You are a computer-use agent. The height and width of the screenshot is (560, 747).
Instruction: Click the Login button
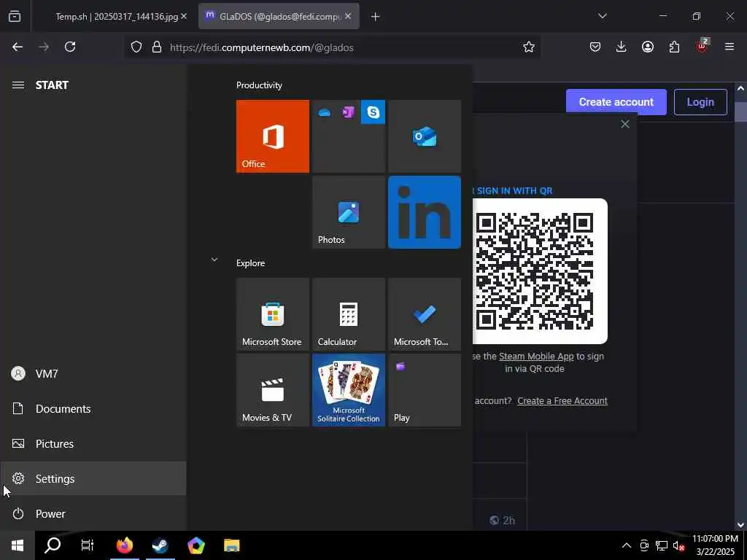coord(700,102)
